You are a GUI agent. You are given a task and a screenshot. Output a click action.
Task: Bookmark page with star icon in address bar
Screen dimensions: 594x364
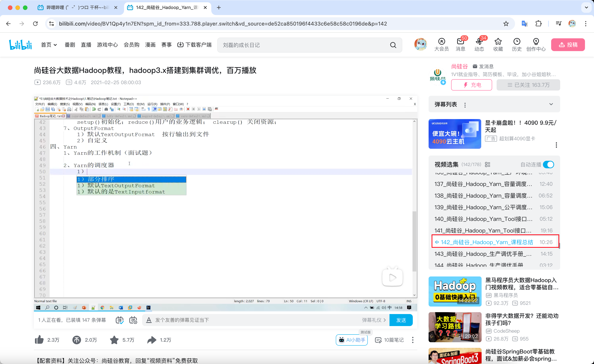point(506,24)
